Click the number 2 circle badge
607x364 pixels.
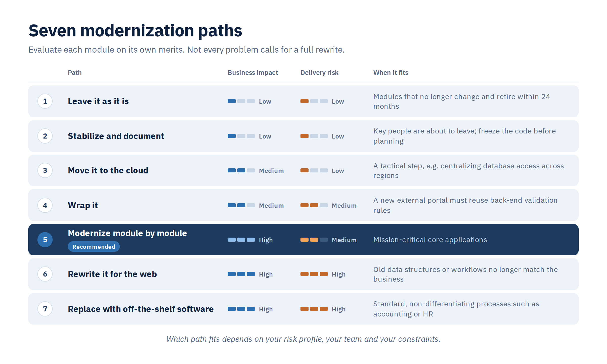coord(45,136)
